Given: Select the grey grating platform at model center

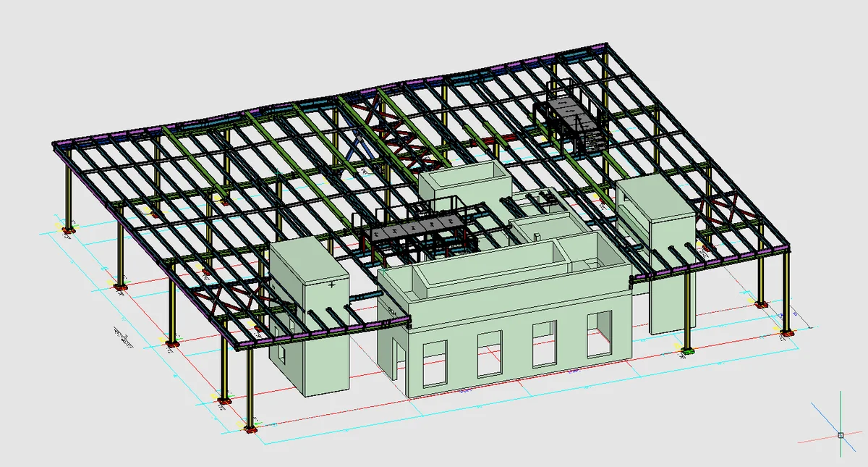Looking at the screenshot, I should [416, 232].
